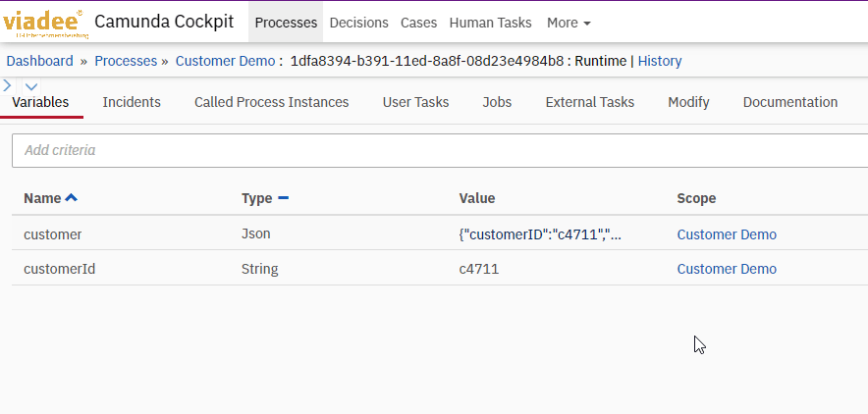Switch to the History view link
Screen dimensions: 868x414
coord(660,61)
